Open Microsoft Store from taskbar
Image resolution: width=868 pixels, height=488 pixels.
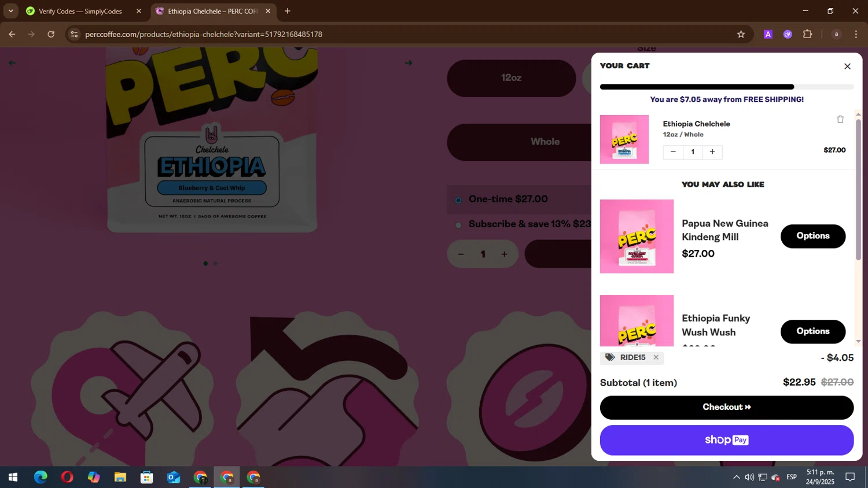click(147, 477)
